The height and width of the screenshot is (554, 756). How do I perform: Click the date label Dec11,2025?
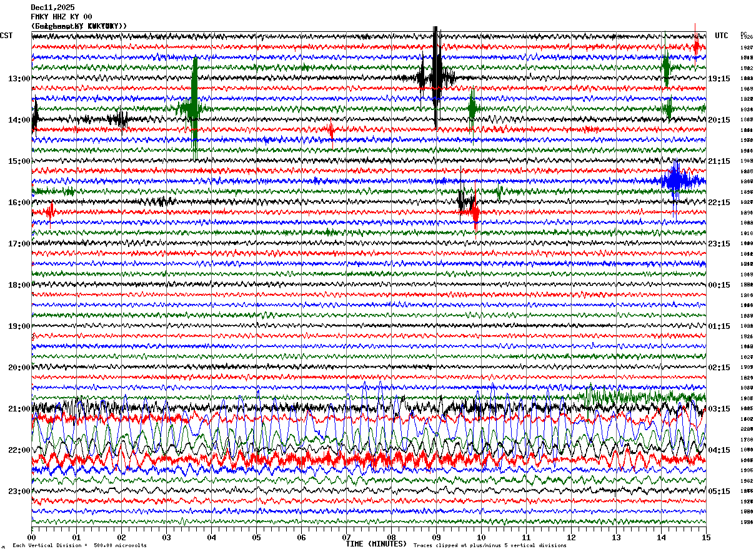pos(52,8)
